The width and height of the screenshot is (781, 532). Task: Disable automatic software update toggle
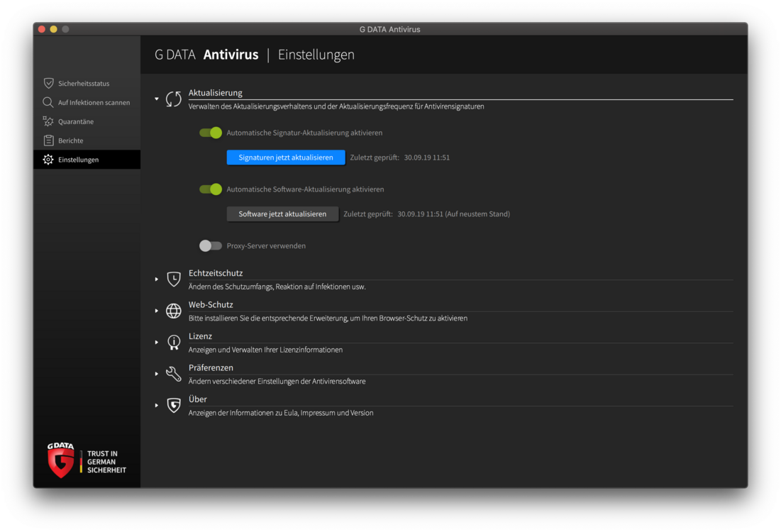click(210, 189)
